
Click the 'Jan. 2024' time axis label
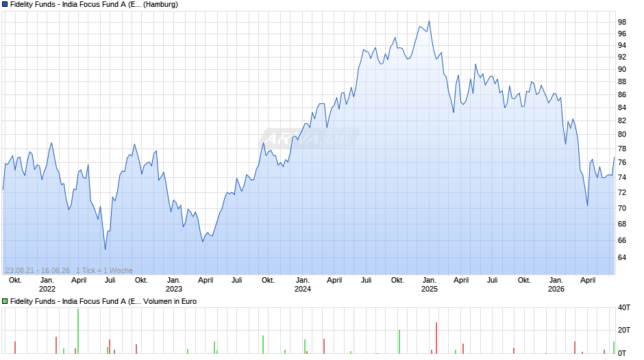coord(303,285)
